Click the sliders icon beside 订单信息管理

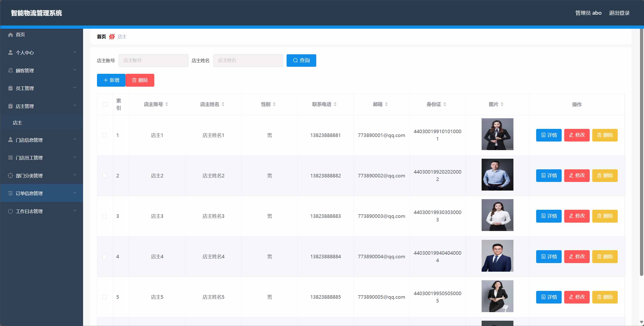(10, 193)
